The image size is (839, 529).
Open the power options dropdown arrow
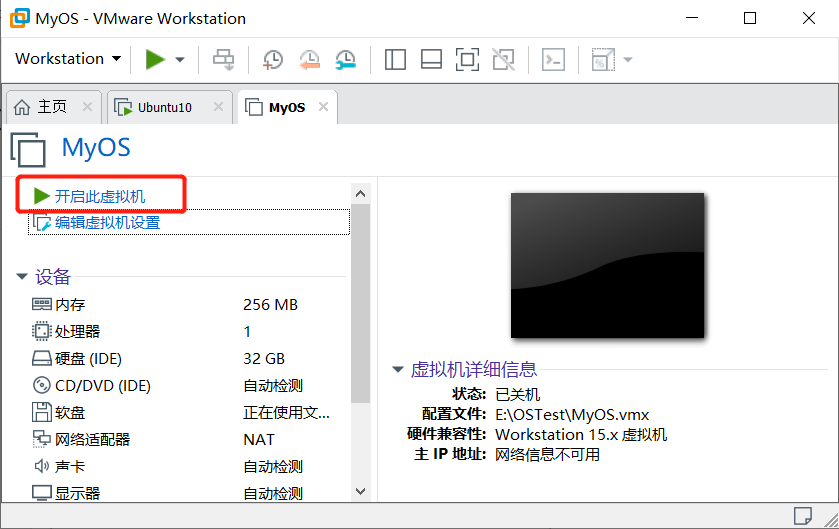click(180, 59)
